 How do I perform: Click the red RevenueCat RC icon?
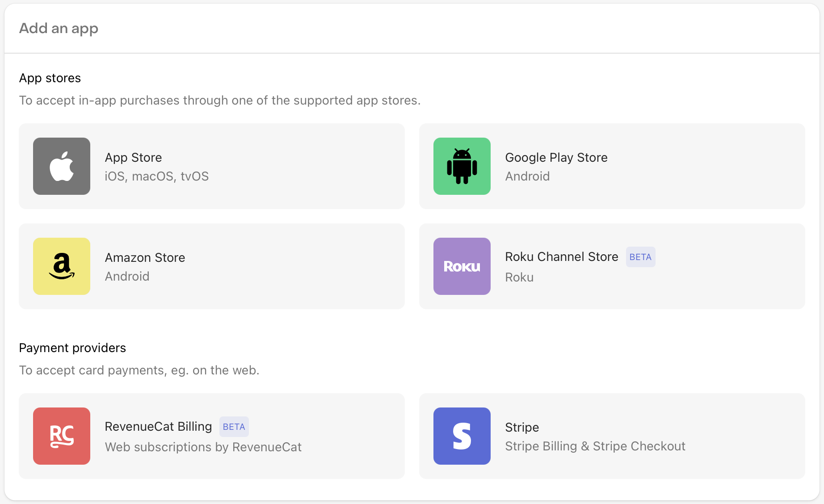tap(62, 436)
